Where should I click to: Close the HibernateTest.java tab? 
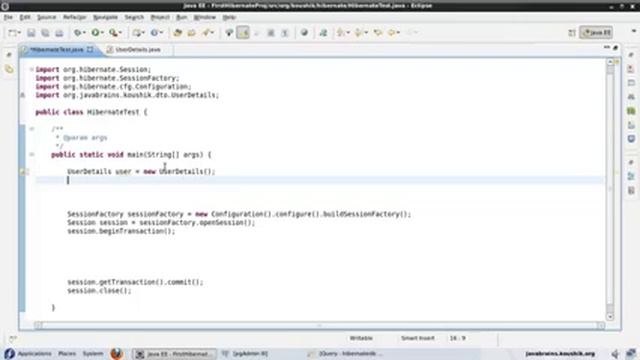[89, 50]
